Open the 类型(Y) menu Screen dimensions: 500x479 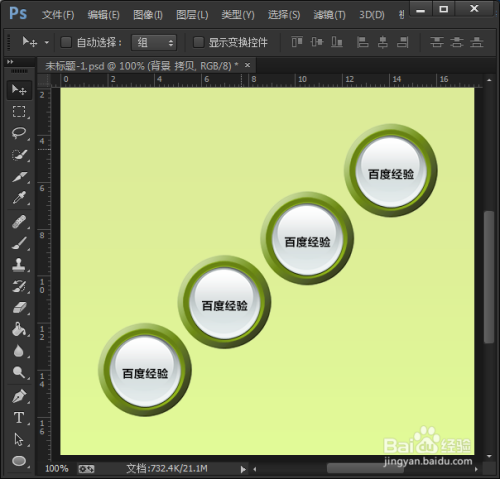pos(238,15)
